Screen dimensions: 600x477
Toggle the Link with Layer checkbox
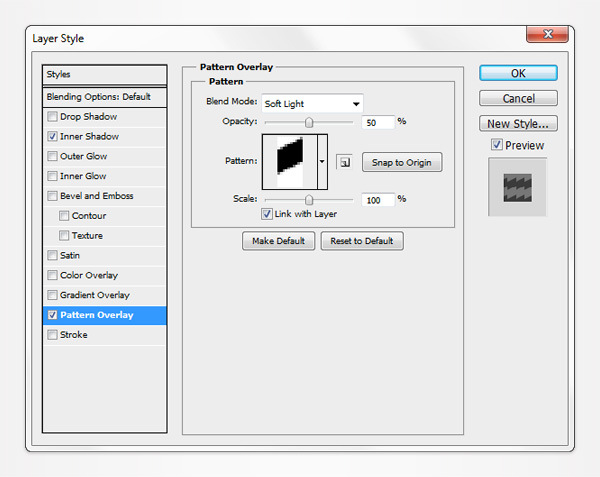[x=266, y=214]
